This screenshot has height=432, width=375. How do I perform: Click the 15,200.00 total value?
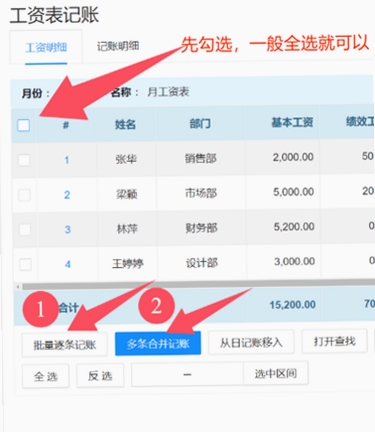pos(293,304)
